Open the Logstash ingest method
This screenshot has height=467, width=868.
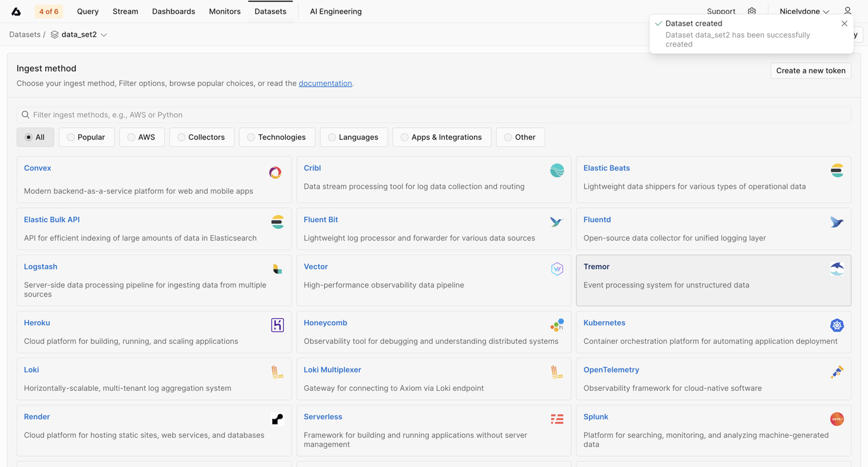(154, 281)
